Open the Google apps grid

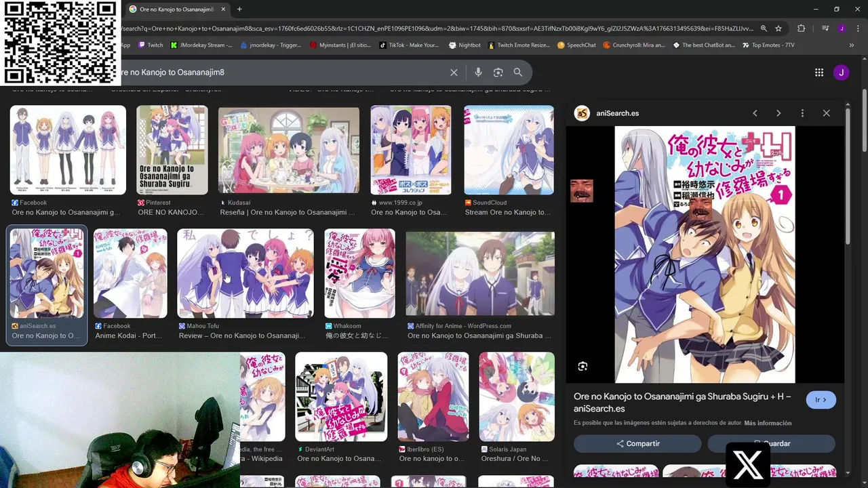coord(819,73)
